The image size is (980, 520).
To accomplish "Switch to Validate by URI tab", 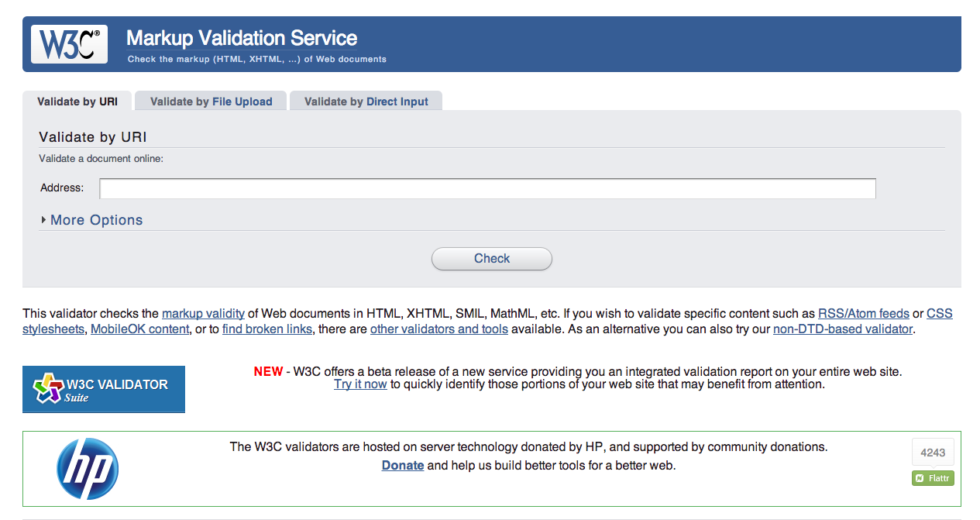I will 77,102.
